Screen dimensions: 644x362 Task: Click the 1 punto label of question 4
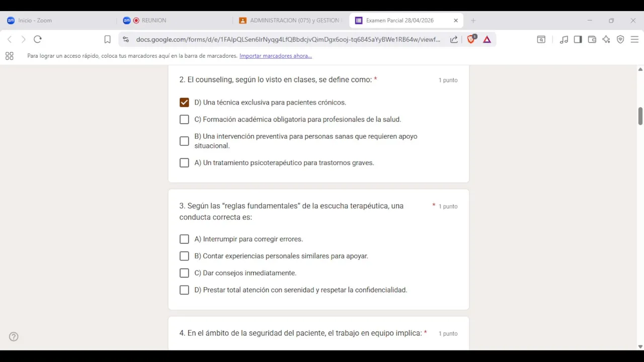[448, 334]
